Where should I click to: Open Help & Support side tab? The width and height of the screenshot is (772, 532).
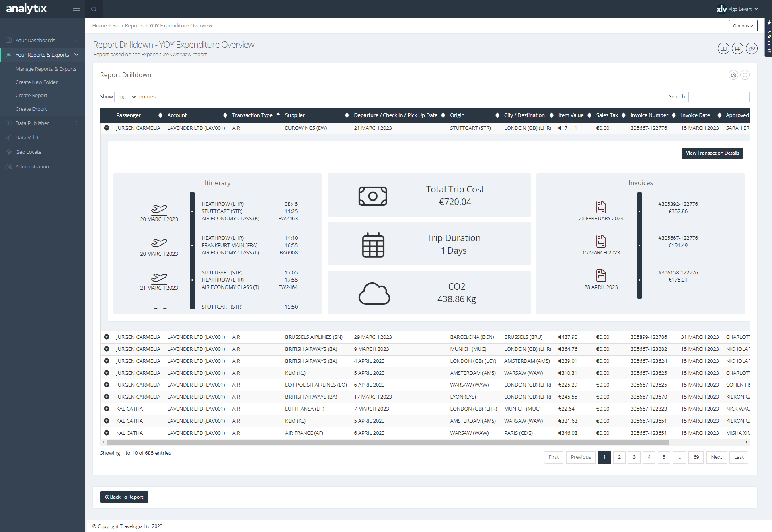tap(768, 37)
